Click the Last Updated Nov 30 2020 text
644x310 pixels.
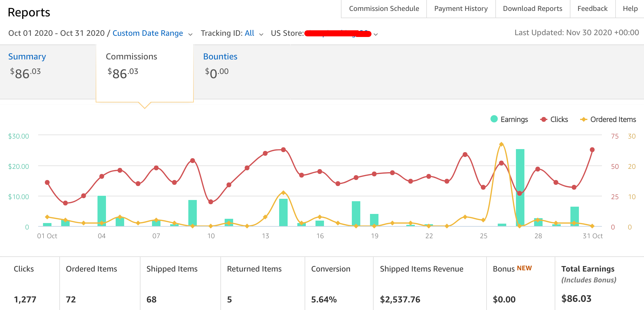577,33
